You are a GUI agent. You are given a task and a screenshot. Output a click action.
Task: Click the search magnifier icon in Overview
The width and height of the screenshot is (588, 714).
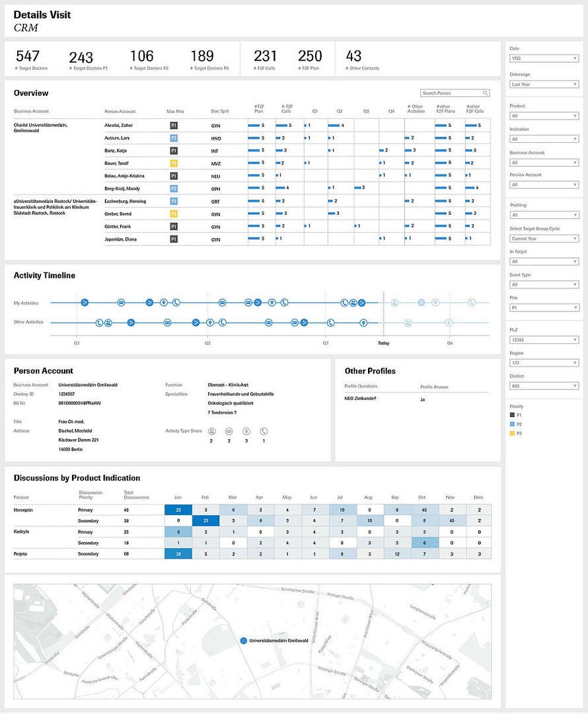click(486, 94)
